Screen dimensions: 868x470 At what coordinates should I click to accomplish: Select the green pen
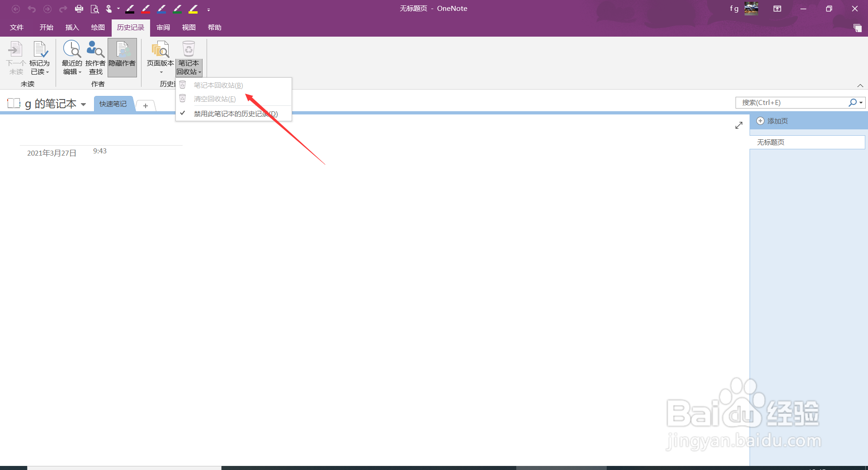(178, 9)
